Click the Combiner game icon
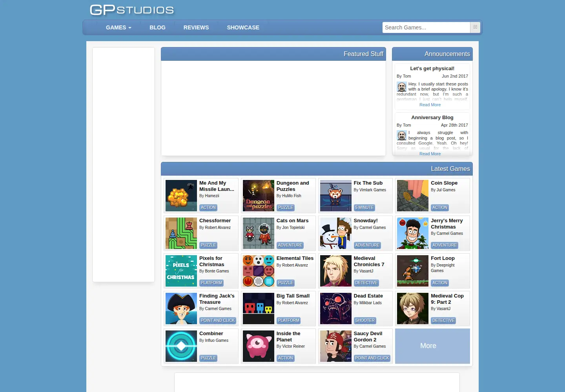The width and height of the screenshot is (565, 392). tap(181, 346)
